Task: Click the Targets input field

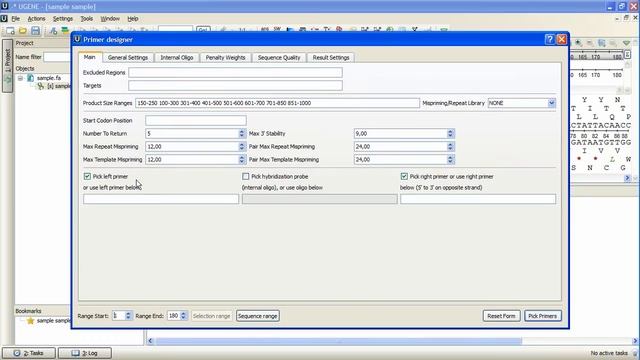Action: [235, 86]
